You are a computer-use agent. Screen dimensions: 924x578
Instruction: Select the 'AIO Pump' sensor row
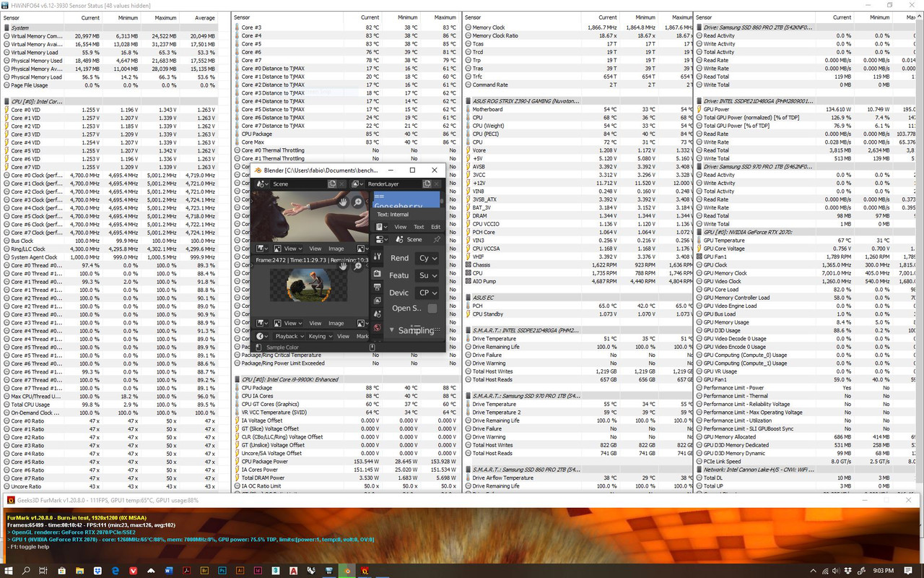click(x=577, y=282)
